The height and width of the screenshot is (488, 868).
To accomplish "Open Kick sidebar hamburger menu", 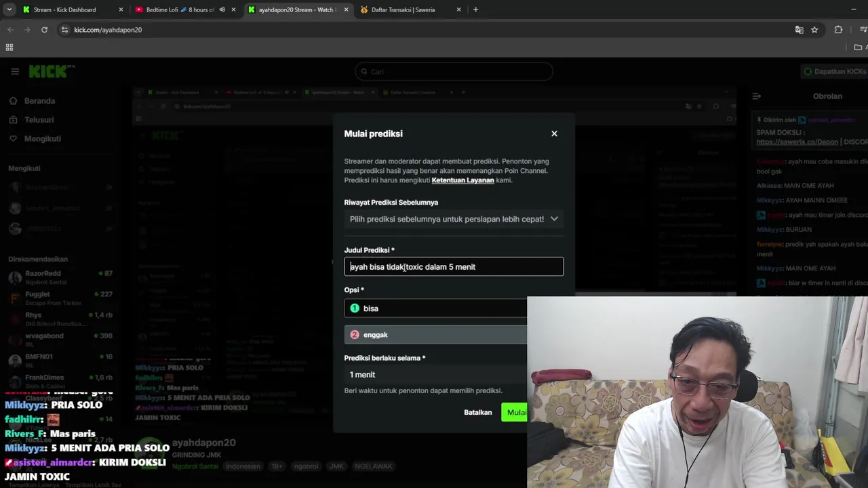I will click(x=15, y=71).
